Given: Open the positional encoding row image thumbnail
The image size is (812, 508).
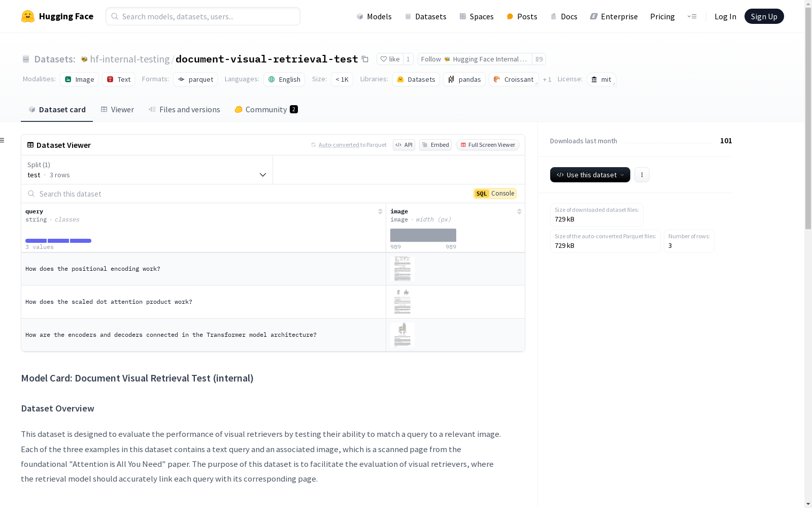Looking at the screenshot, I should pyautogui.click(x=402, y=269).
